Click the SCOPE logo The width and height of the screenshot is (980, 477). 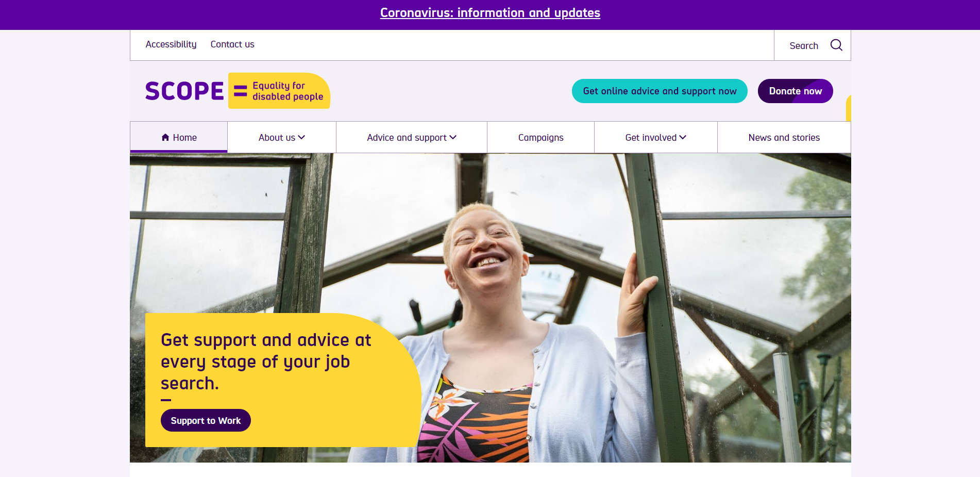tap(184, 91)
